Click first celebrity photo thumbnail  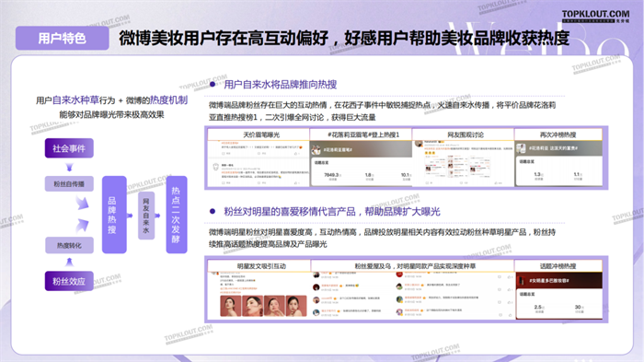coord(230,306)
